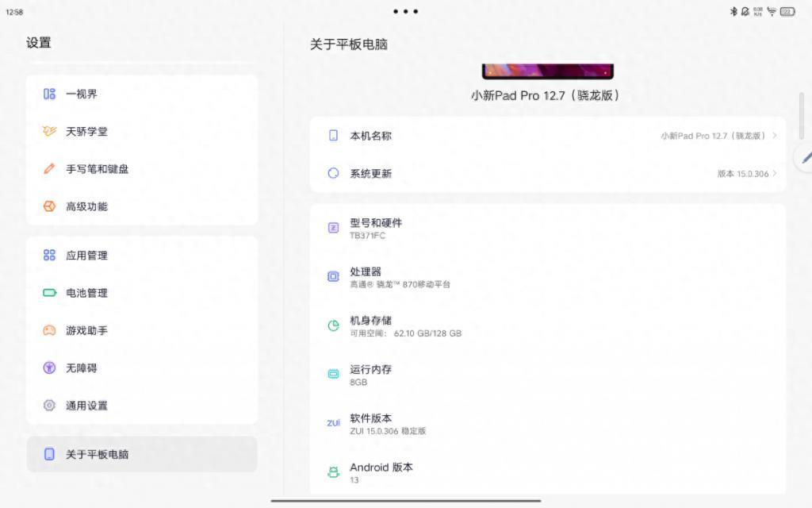Tap the 应用管理 apps grid icon
Viewport: 812px width, 508px height.
(x=49, y=255)
